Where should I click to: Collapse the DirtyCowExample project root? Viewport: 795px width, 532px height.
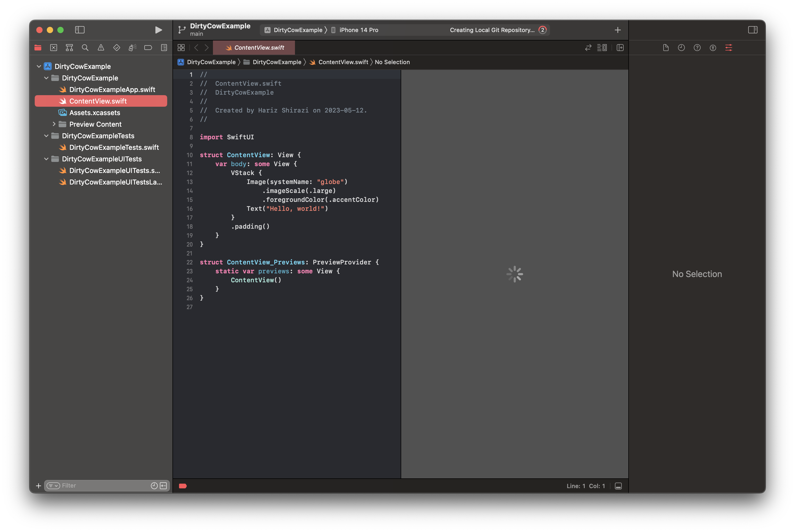pos(39,66)
